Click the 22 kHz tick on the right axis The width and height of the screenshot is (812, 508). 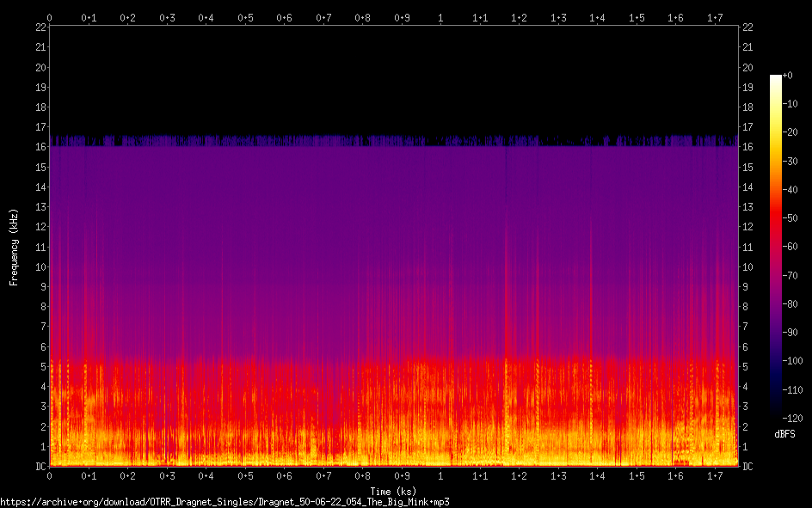click(747, 28)
